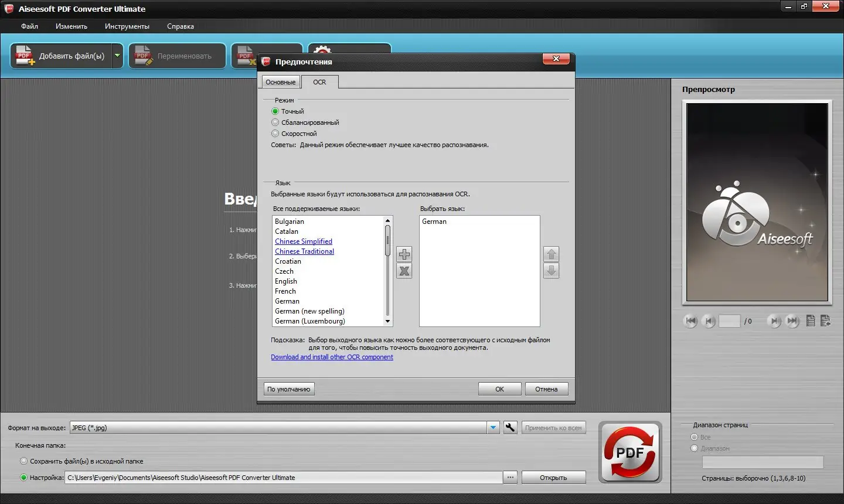Select German (Luxembourg) in the list
Screen dimensions: 844x504
[310, 321]
